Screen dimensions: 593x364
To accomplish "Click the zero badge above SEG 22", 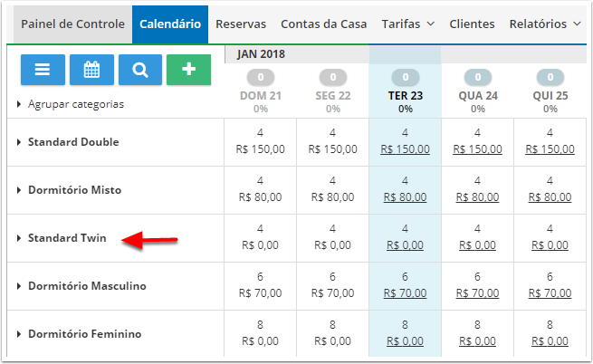I will click(332, 78).
